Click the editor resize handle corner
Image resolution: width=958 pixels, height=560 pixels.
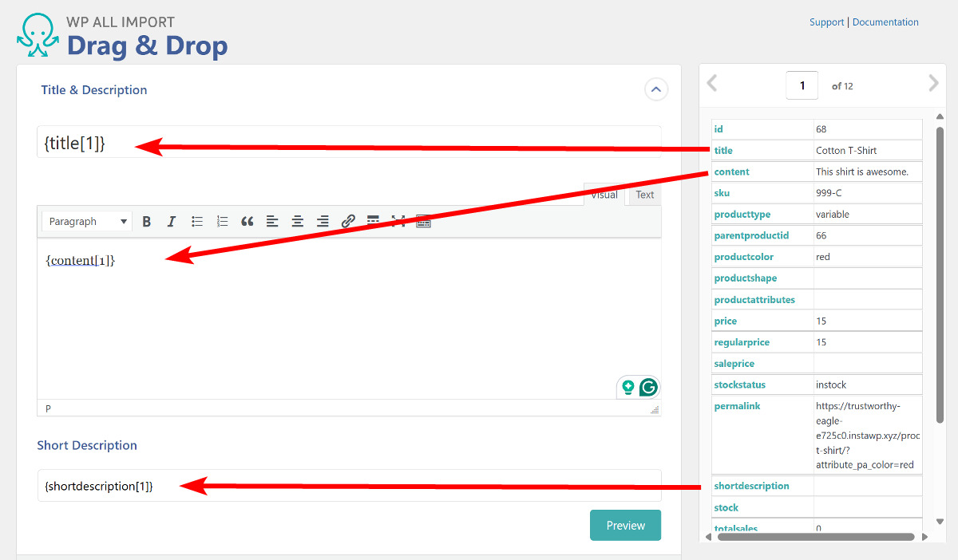655,409
